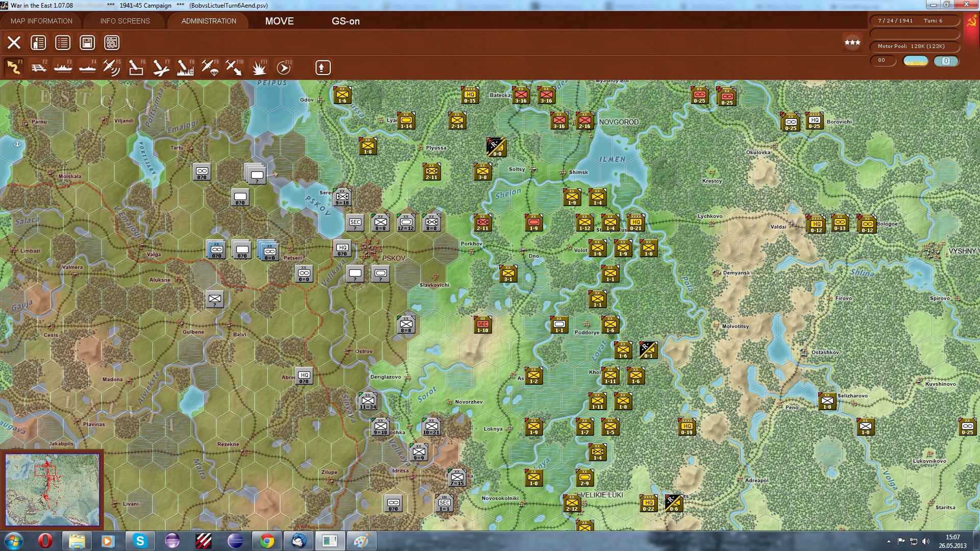The width and height of the screenshot is (980, 551).
Task: Select the F3 naval transport mode icon
Action: (63, 67)
